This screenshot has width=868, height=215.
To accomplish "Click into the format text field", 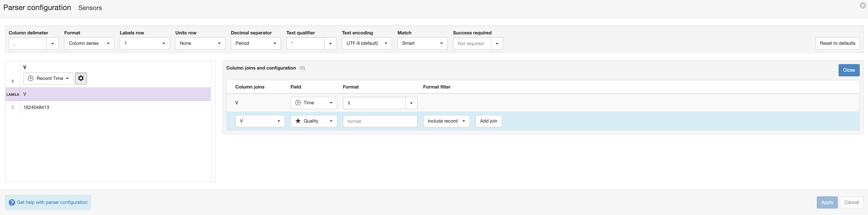I will tap(380, 121).
